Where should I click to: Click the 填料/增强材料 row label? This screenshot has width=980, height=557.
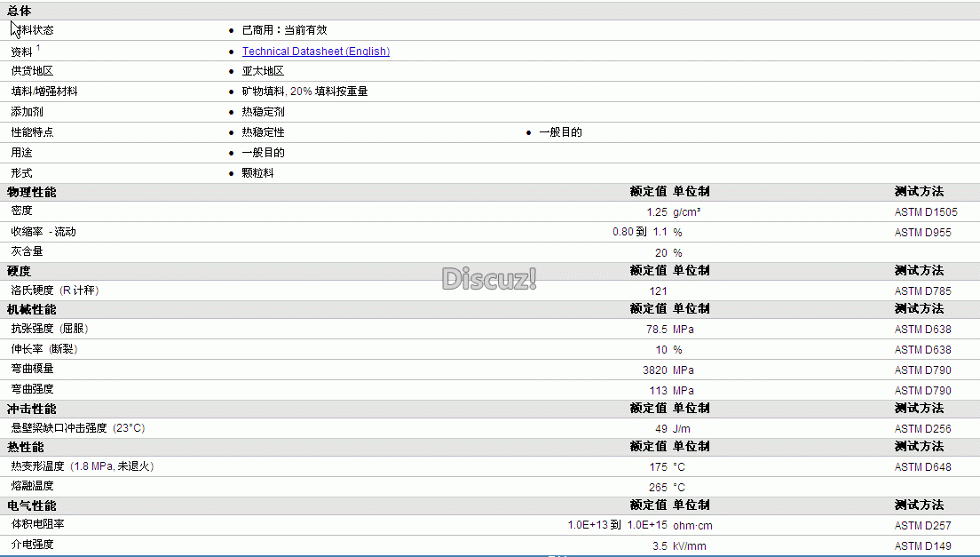click(x=44, y=92)
